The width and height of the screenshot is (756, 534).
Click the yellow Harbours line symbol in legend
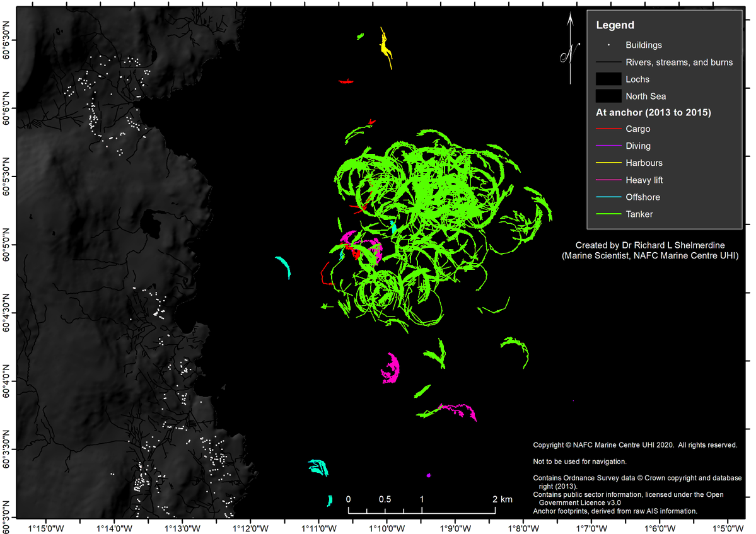608,163
